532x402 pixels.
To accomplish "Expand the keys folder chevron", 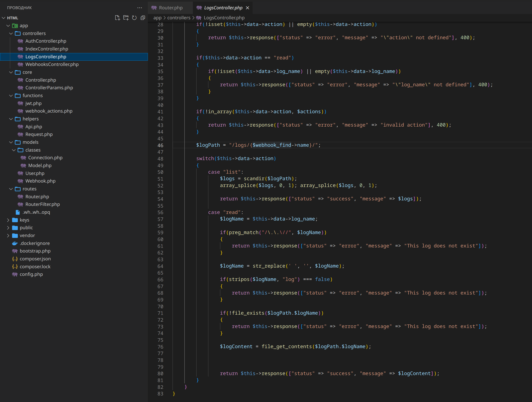I will [8, 220].
